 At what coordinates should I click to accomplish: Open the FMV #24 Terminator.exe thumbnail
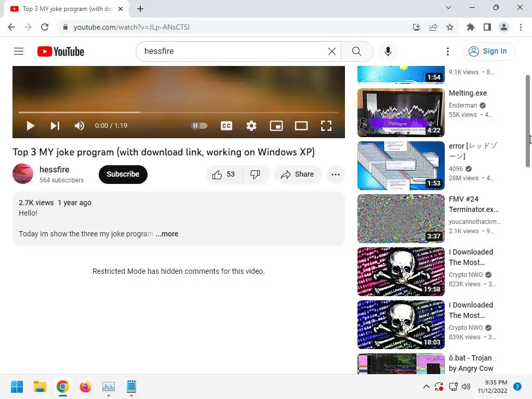click(401, 219)
